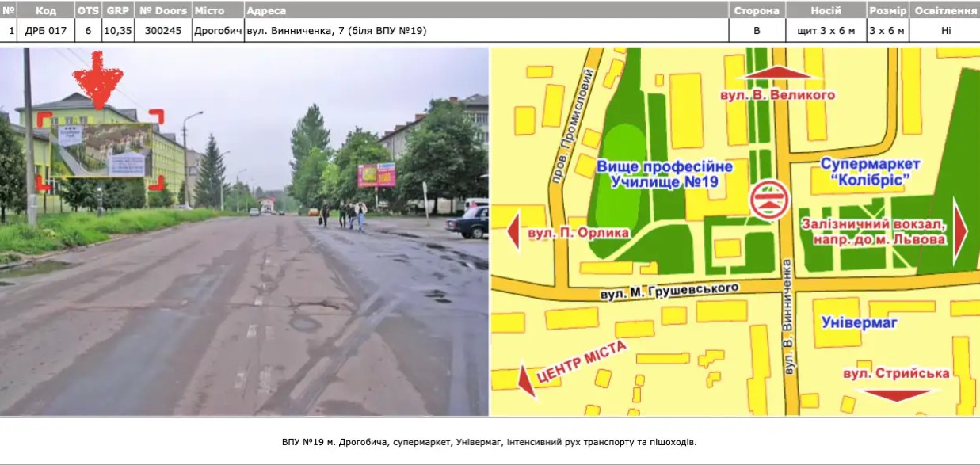The height and width of the screenshot is (465, 980).
Task: Select the arrow toward вул. П. Орлика
Action: pos(513,231)
